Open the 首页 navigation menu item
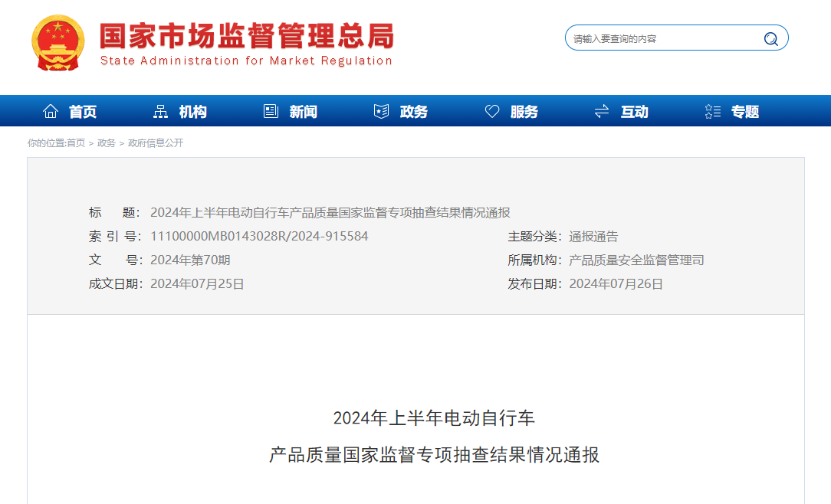The height and width of the screenshot is (504, 831). pos(83,112)
